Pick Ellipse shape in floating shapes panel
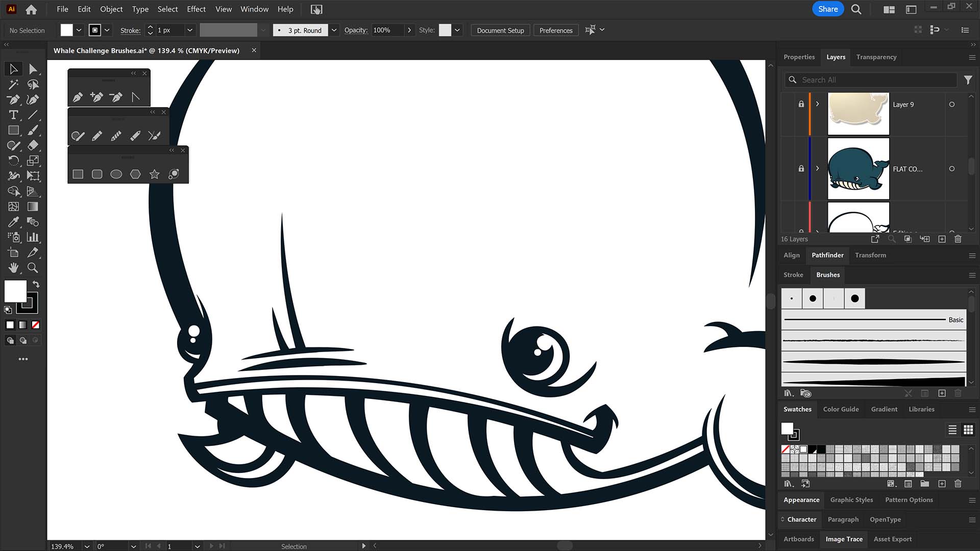Screen dimensions: 980x551 (x=116, y=174)
